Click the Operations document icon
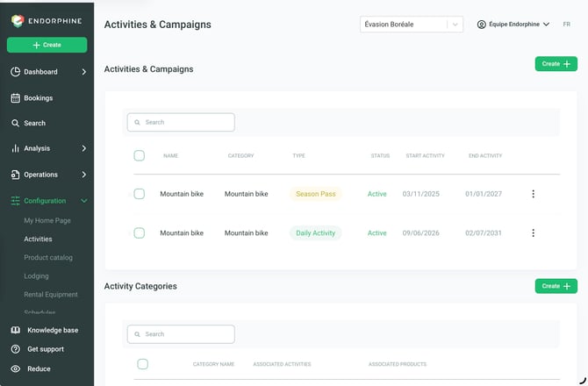 (16, 175)
